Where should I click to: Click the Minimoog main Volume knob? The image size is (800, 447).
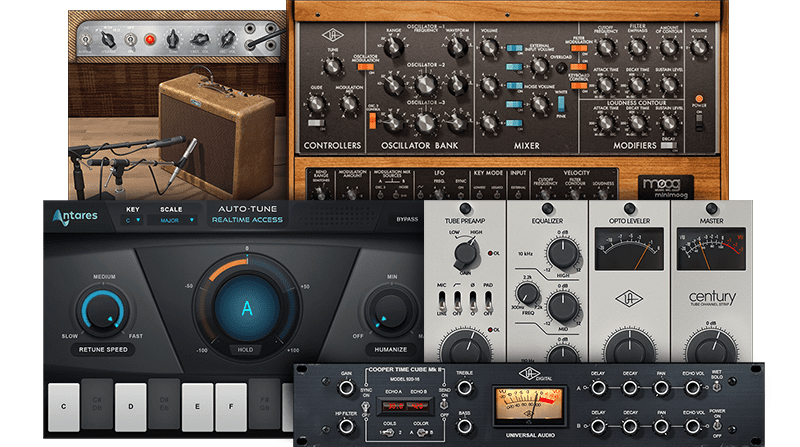[x=699, y=47]
